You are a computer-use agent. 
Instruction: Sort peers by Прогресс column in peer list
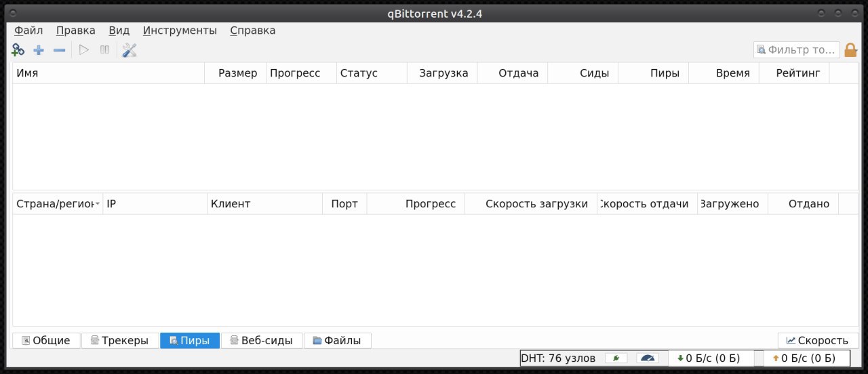point(416,204)
